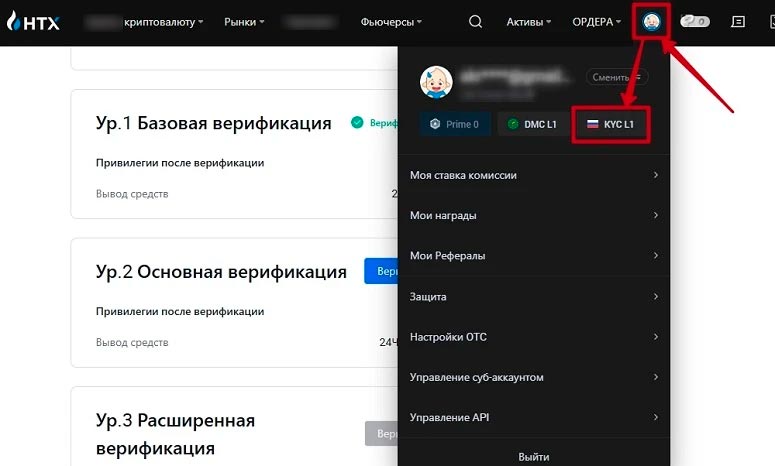The image size is (775, 466).
Task: Open the KYC L1 verification badge
Action: pyautogui.click(x=610, y=124)
